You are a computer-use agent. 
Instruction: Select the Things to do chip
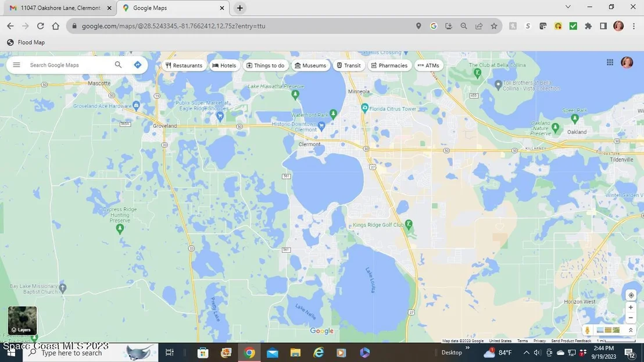[265, 65]
